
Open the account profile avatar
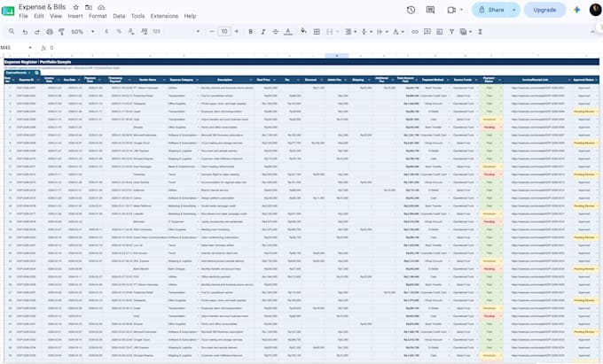click(595, 10)
